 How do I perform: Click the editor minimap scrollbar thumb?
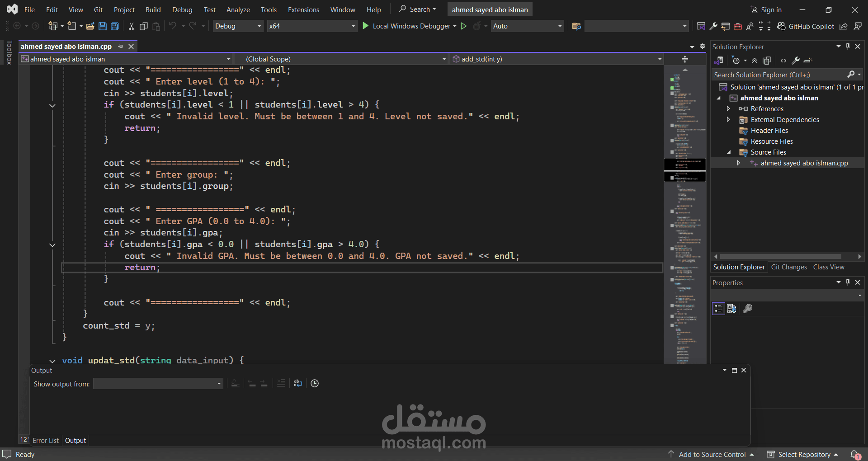pyautogui.click(x=685, y=169)
